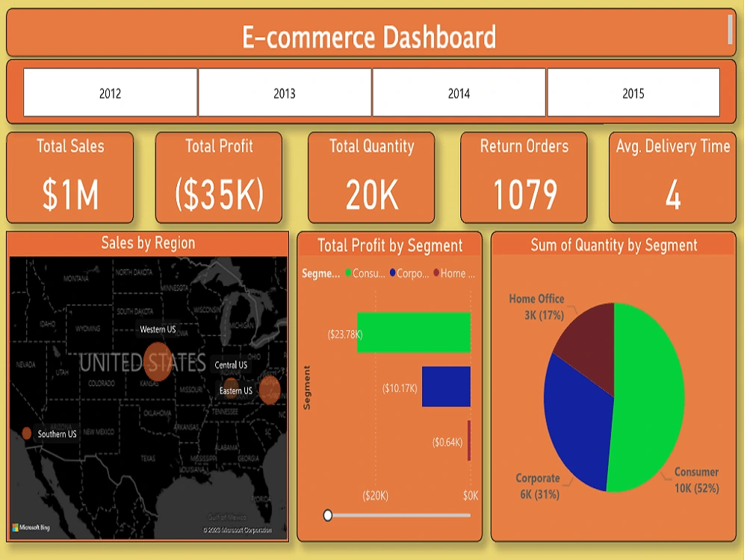Toggle the 2012 year filter
Viewport: 747px width, 560px height.
[109, 93]
